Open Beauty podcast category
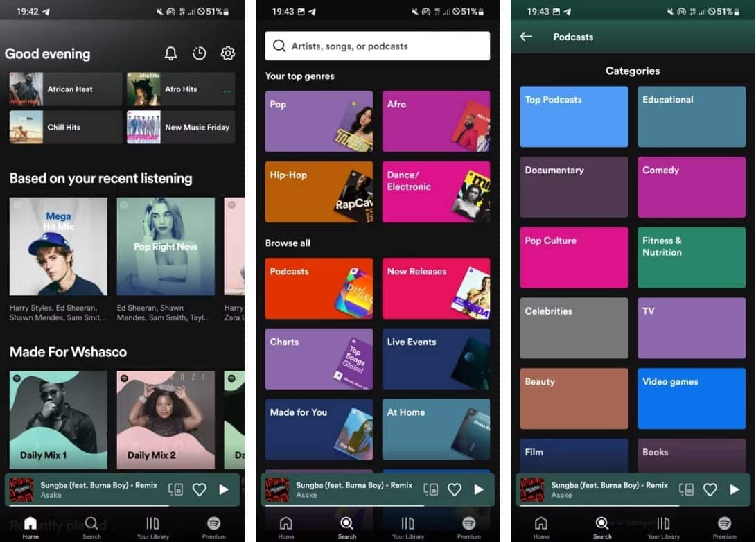The width and height of the screenshot is (756, 542). [x=574, y=399]
